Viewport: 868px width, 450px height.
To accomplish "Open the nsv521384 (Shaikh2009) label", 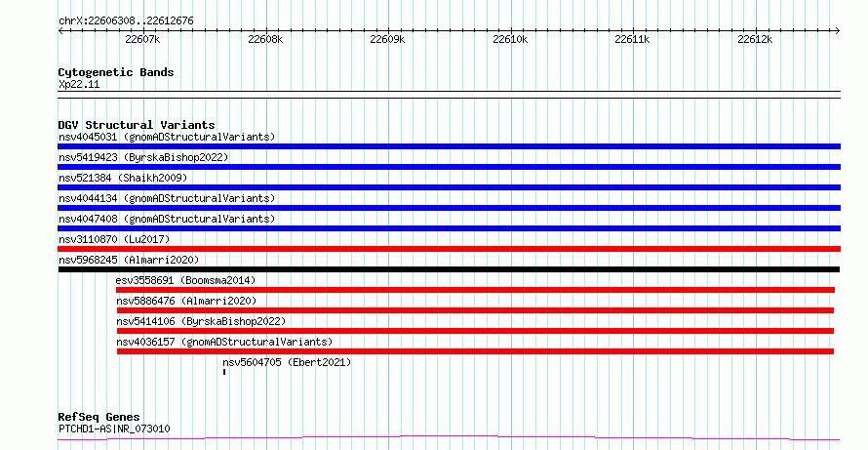I will point(123,178).
